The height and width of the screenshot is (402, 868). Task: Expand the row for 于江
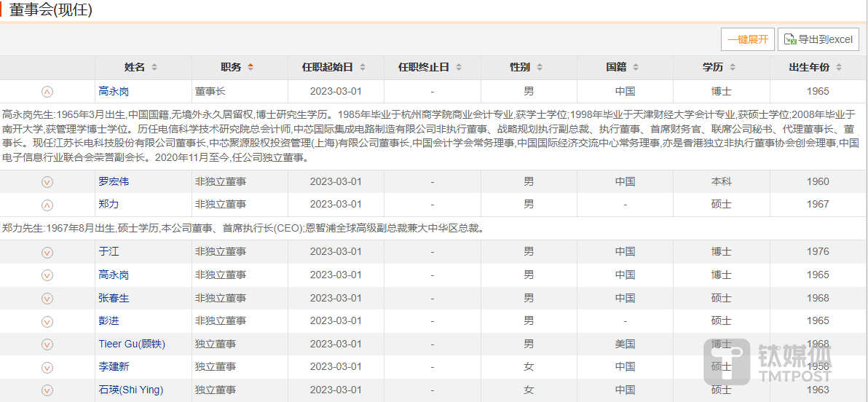click(47, 252)
